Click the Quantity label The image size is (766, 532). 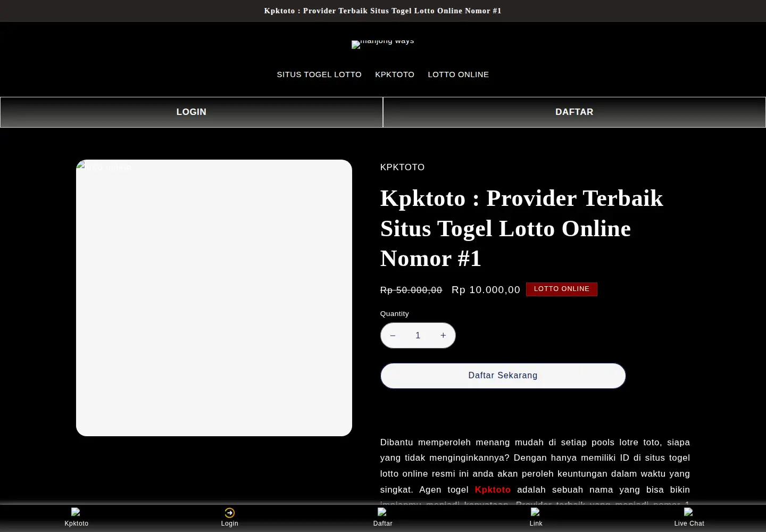(395, 314)
